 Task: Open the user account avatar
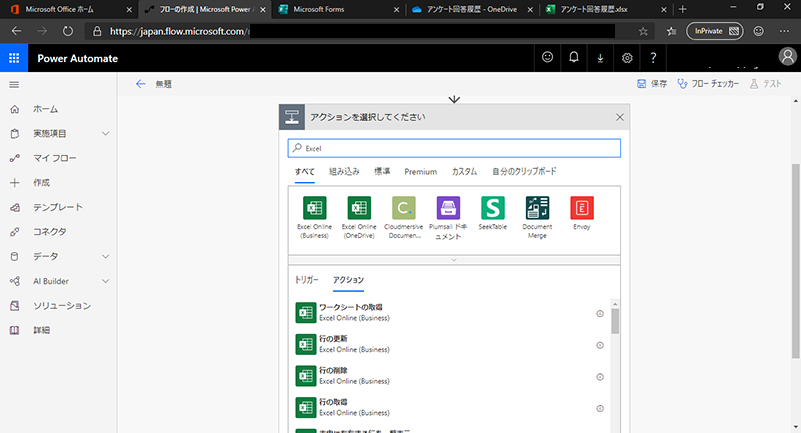point(787,57)
